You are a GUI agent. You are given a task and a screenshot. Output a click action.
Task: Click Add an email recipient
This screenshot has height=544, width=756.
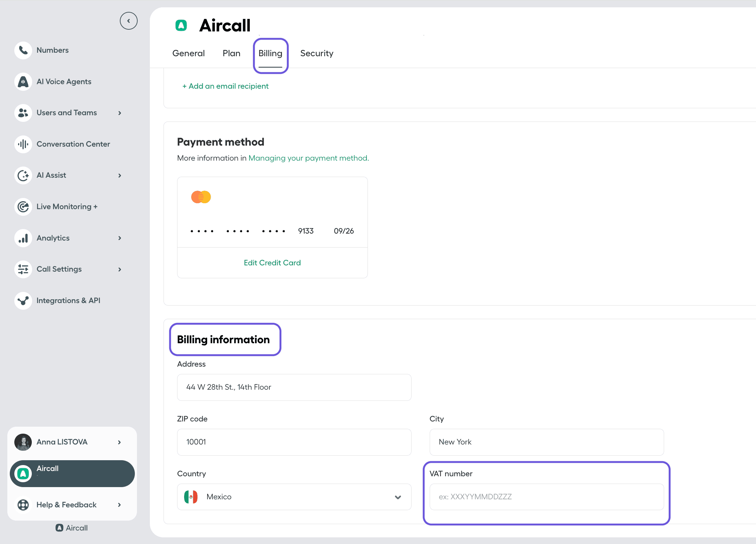tap(225, 86)
